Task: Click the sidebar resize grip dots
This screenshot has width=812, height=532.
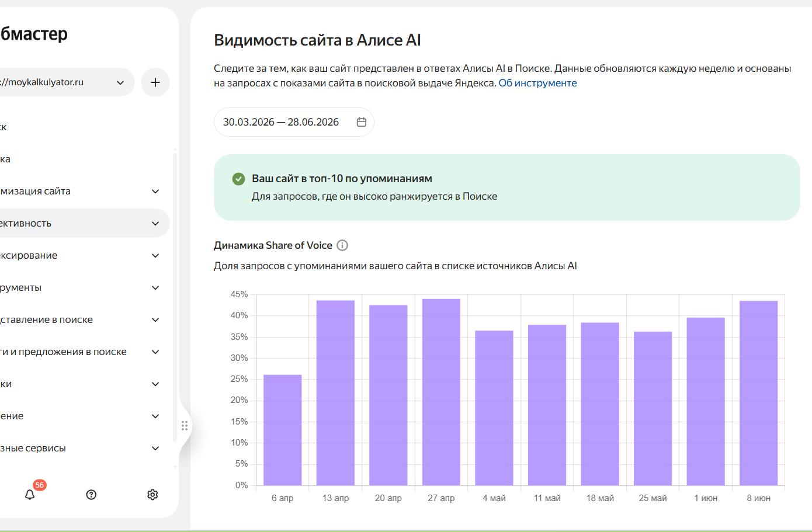Action: [185, 426]
